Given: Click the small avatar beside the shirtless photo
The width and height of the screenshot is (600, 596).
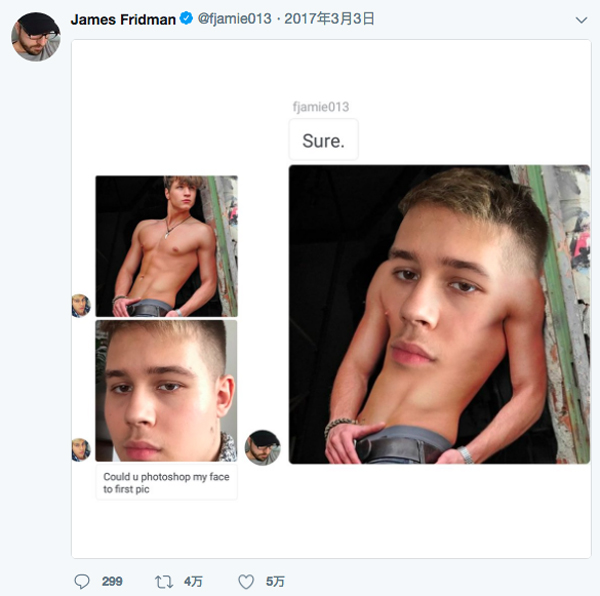Looking at the screenshot, I should [81, 305].
